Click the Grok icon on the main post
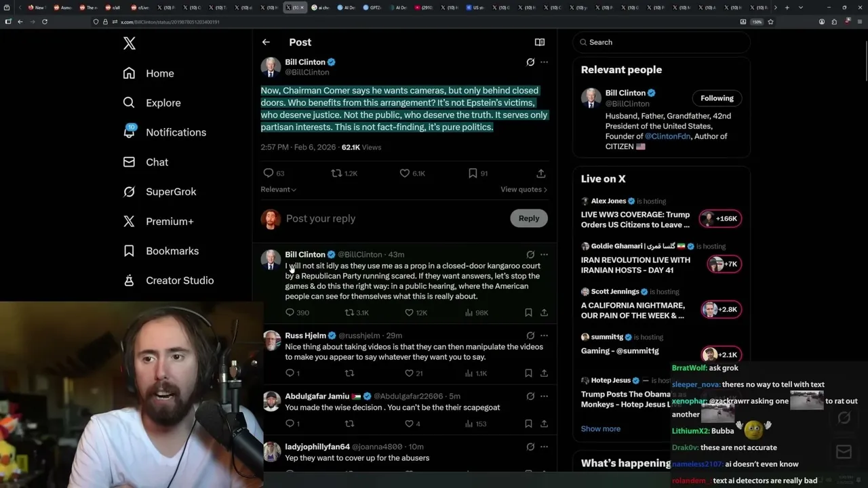This screenshot has width=868, height=488. (530, 62)
